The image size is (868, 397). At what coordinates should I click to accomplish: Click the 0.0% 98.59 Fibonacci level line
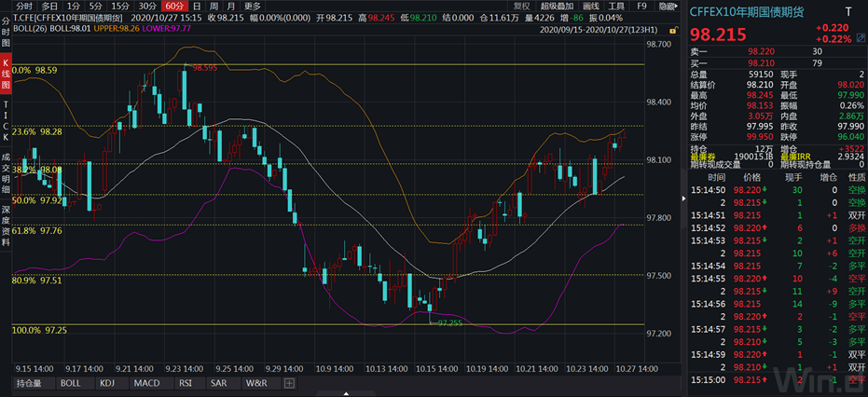point(329,65)
